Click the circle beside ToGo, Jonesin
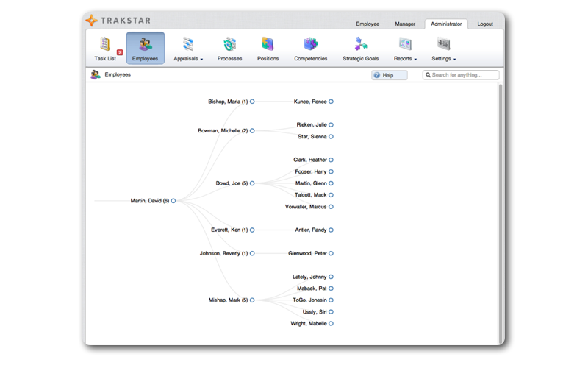588x368 pixels. 331,300
